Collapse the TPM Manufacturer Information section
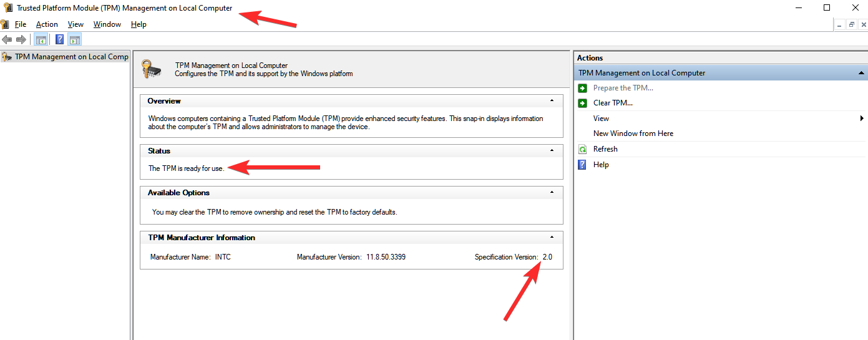Viewport: 868px width, 340px height. click(552, 237)
